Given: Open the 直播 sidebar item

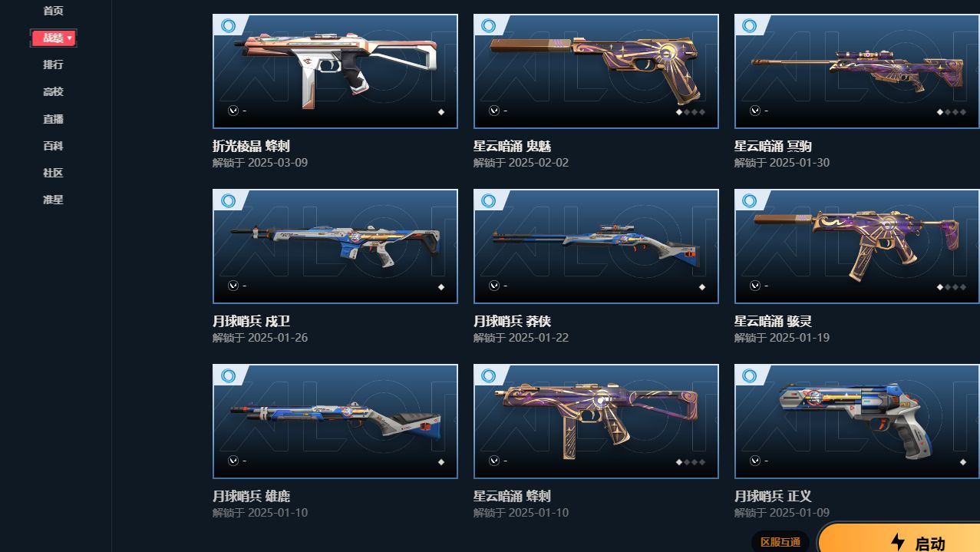Looking at the screenshot, I should (53, 119).
